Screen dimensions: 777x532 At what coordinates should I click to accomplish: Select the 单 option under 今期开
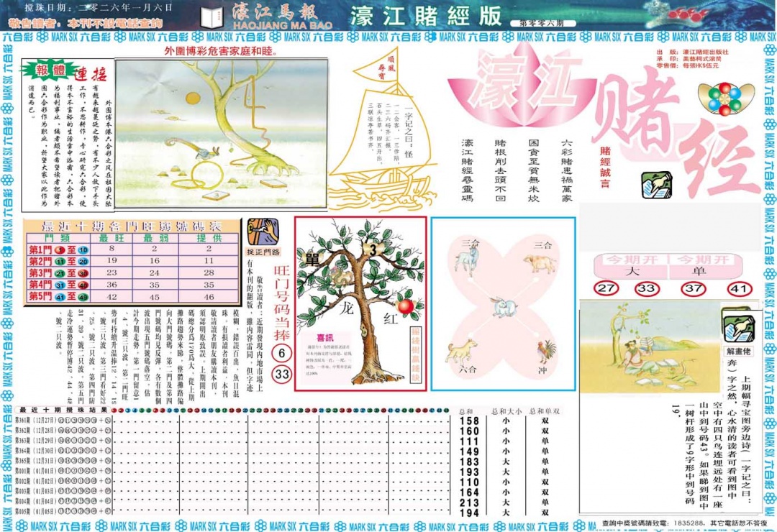699,271
